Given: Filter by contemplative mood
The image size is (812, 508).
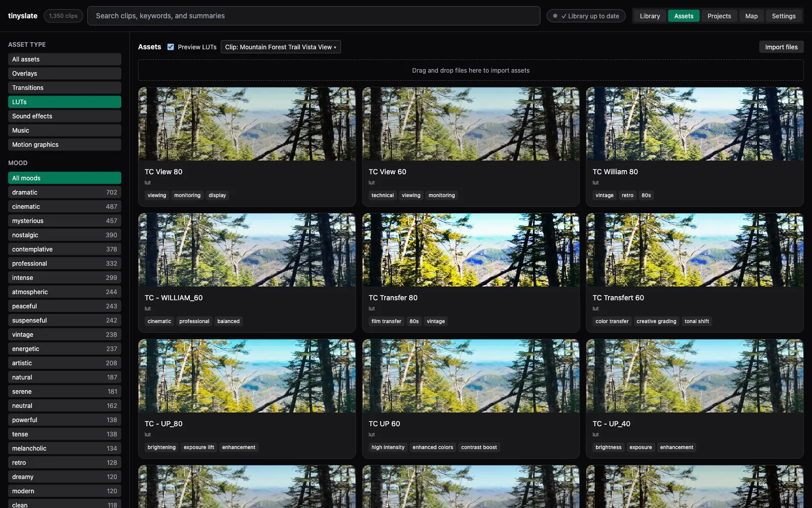Looking at the screenshot, I should (64, 249).
